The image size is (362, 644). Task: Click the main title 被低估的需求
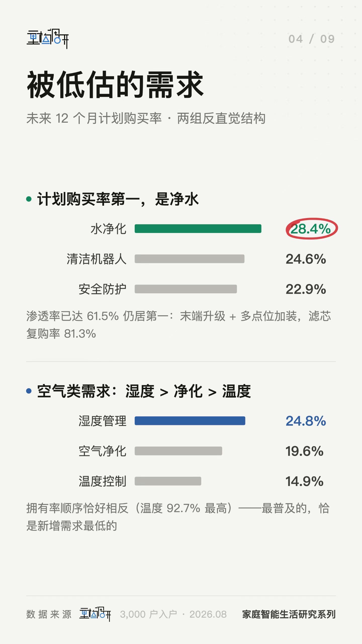(115, 84)
